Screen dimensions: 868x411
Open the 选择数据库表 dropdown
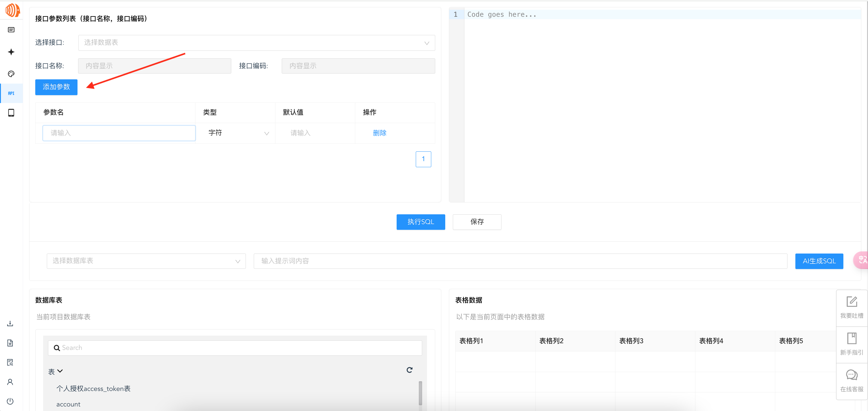click(146, 261)
